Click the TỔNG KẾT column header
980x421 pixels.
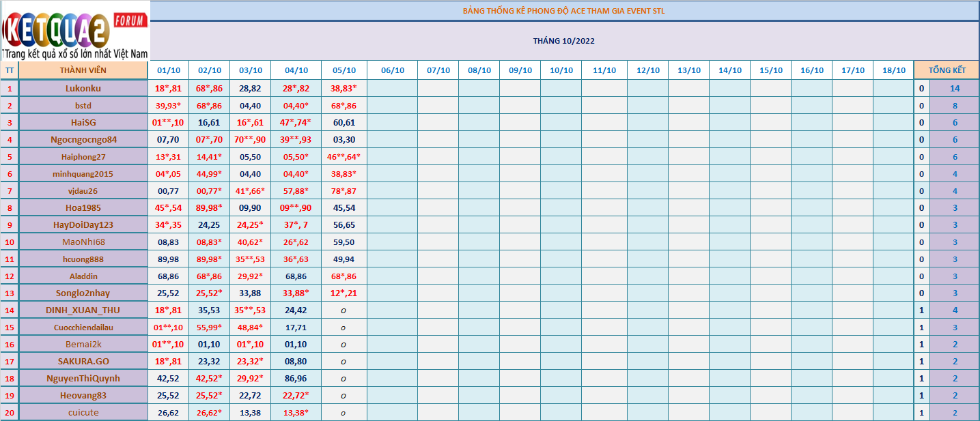coord(947,70)
